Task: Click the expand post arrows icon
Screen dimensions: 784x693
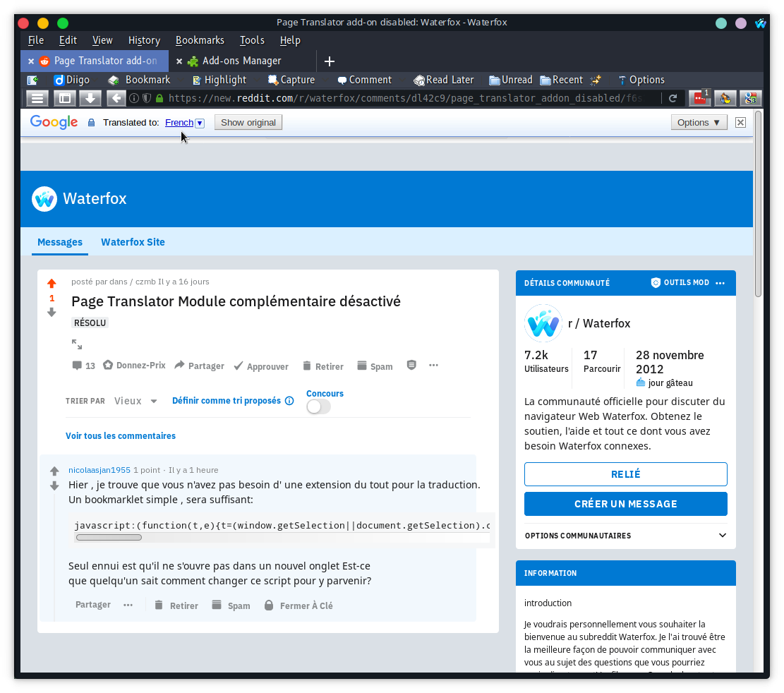Action: pos(76,344)
